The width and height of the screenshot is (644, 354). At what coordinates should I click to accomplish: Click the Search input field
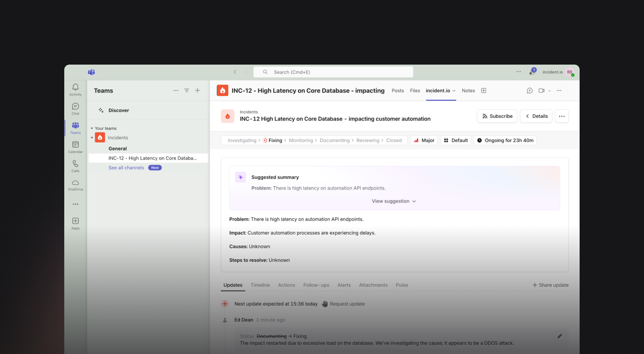333,72
